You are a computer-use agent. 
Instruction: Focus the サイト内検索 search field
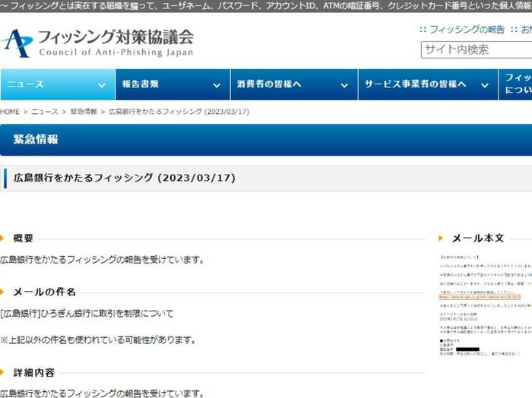477,50
